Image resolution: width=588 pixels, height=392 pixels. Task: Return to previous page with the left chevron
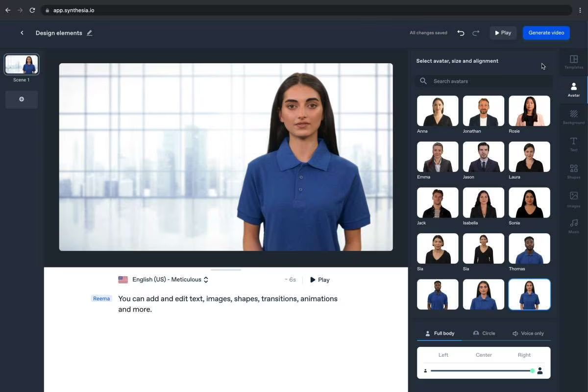pos(22,33)
